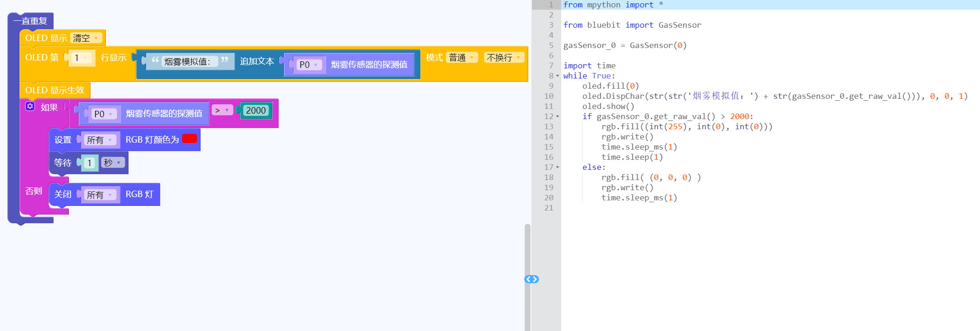Viewport: 980px width, 331px height.
Task: Open the 所有 dropdown in 关闭 RGB 灯 block
Action: click(99, 195)
